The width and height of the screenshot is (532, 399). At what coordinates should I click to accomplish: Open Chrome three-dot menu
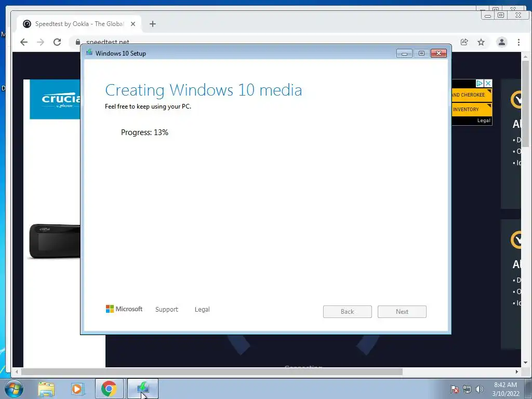[518, 42]
